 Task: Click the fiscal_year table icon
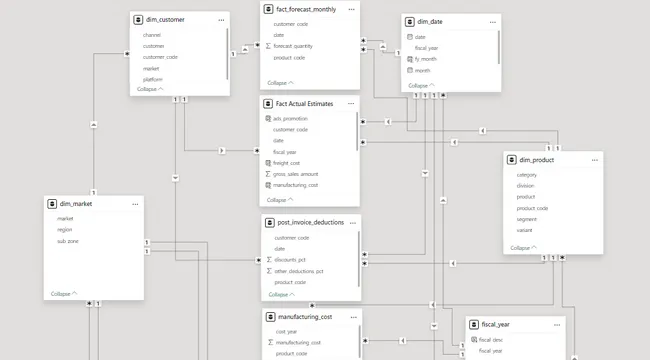(474, 325)
